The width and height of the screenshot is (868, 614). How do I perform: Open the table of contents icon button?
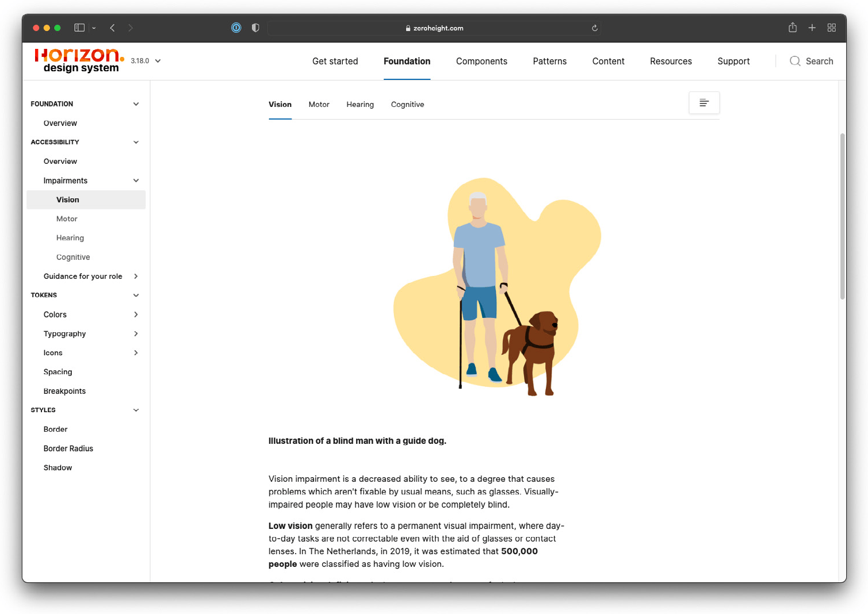pyautogui.click(x=704, y=103)
